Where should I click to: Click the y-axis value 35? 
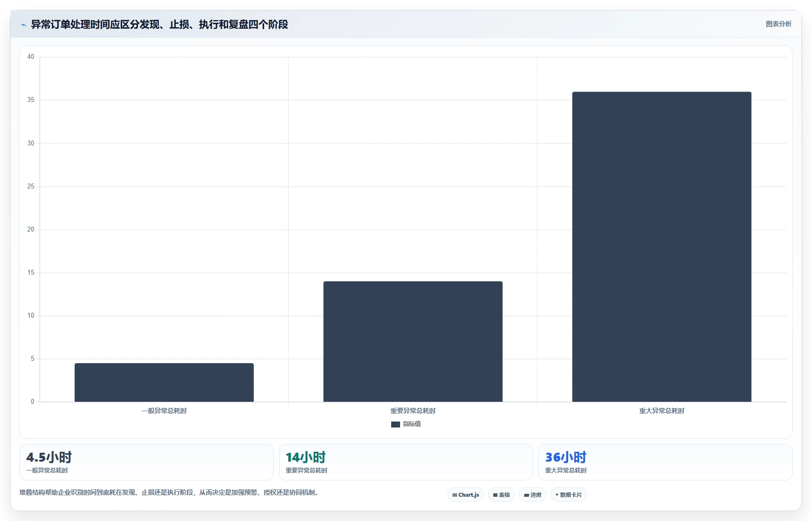(31, 100)
